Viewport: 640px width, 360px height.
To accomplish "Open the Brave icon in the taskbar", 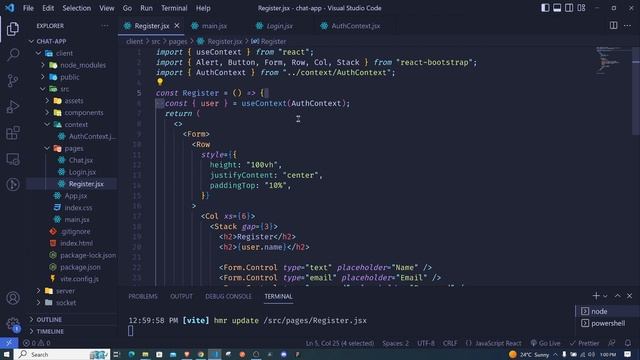I will click(x=187, y=354).
